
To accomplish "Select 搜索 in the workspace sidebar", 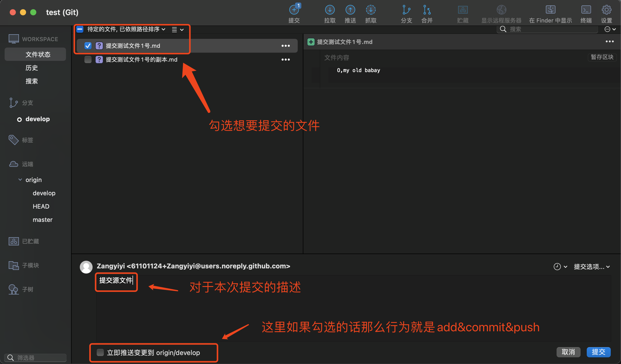I will pos(32,81).
